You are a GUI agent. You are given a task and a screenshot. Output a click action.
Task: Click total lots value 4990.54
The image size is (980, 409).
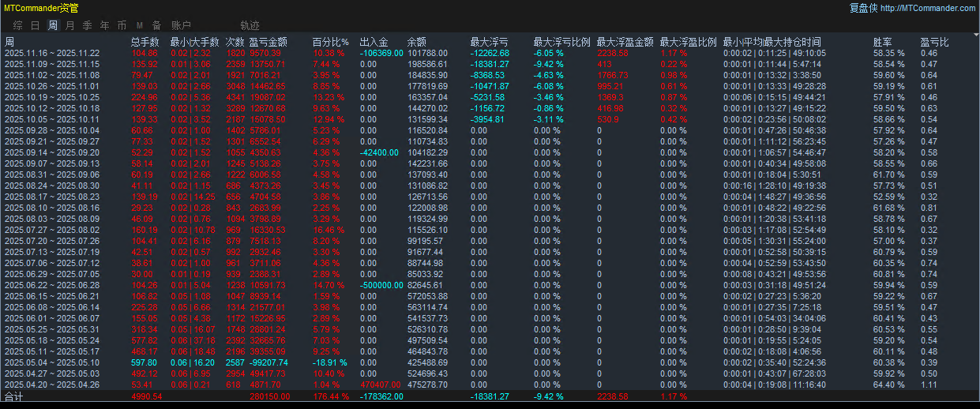click(146, 396)
